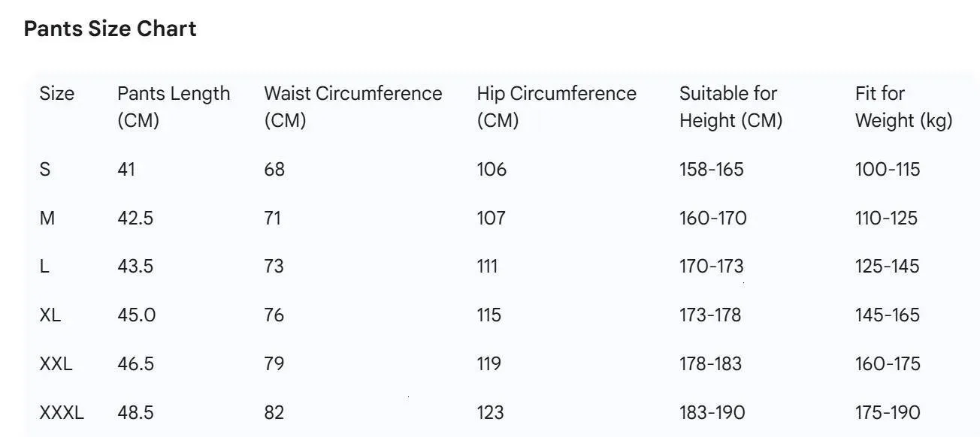This screenshot has height=437, width=980.
Task: Select pants length value 48.5
Action: tap(135, 412)
